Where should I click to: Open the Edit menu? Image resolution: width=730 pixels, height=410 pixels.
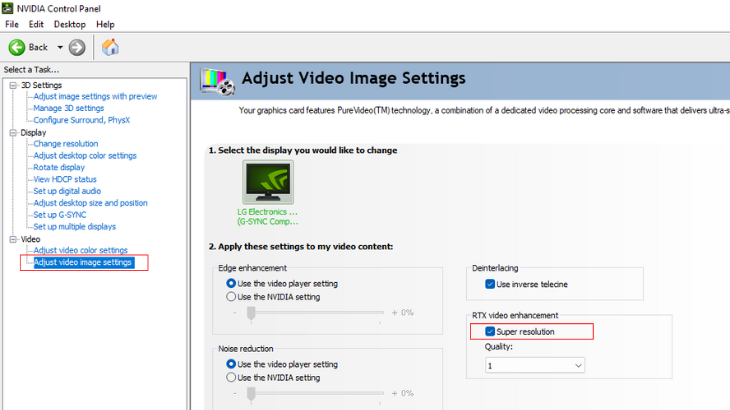coord(36,24)
